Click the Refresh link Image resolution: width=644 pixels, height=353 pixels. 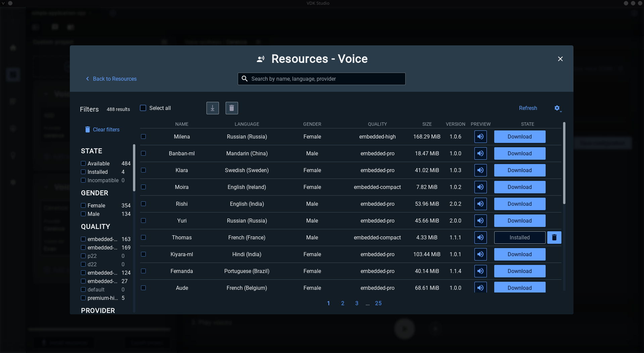tap(528, 108)
